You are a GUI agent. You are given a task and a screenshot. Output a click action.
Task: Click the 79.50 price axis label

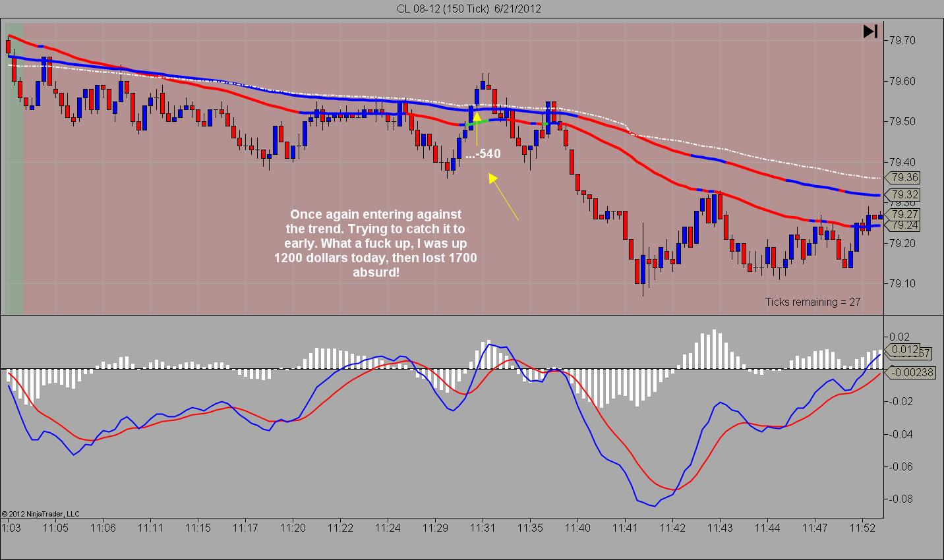902,122
